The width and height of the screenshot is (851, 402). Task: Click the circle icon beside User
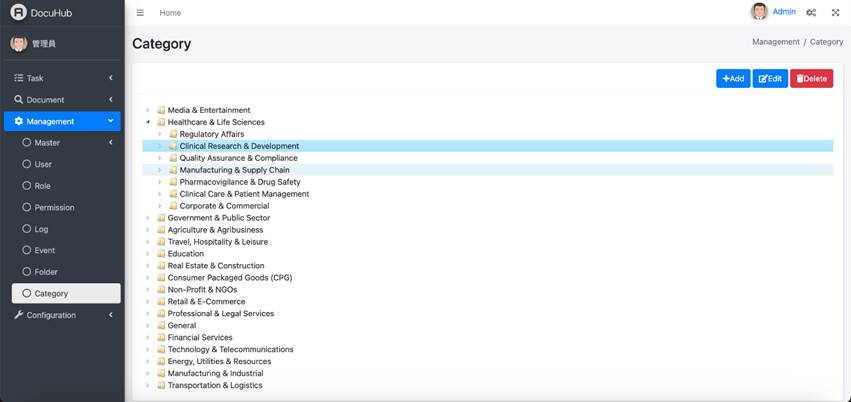click(x=27, y=164)
